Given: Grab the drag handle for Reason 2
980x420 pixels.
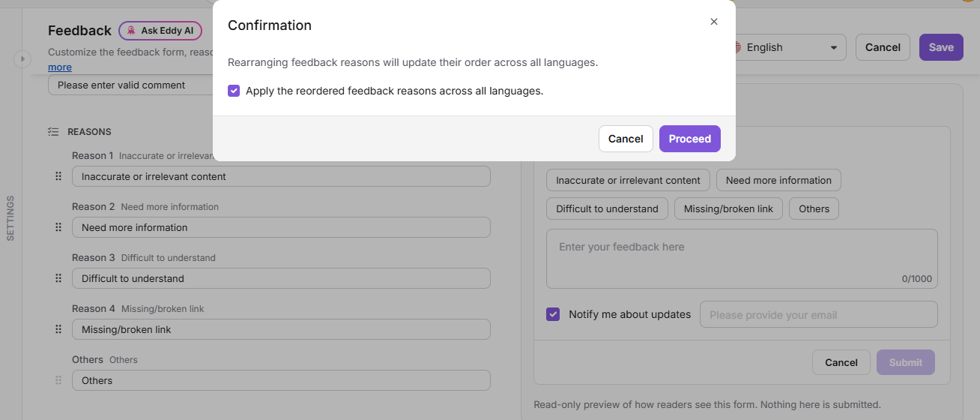Looking at the screenshot, I should 58,227.
